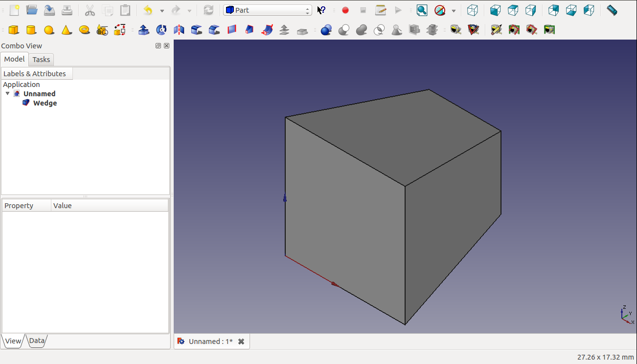The height and width of the screenshot is (364, 637).
Task: Click the Revolve shape tool
Action: click(x=161, y=30)
